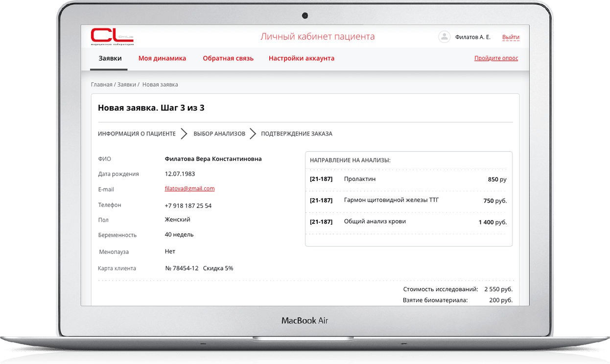Click client card № 78454-12

[182, 268]
